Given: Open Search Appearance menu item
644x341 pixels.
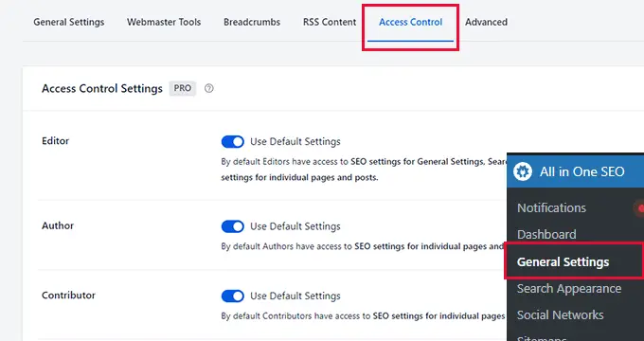Looking at the screenshot, I should point(569,288).
